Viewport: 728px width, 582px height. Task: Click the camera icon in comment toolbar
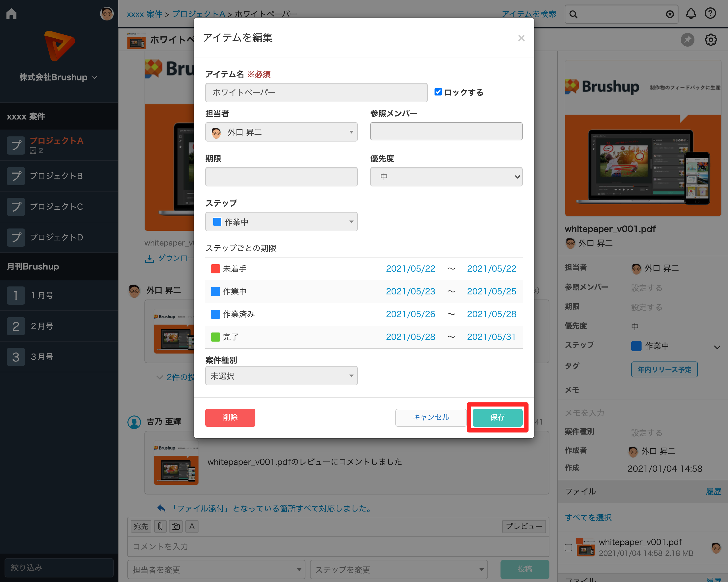click(175, 526)
